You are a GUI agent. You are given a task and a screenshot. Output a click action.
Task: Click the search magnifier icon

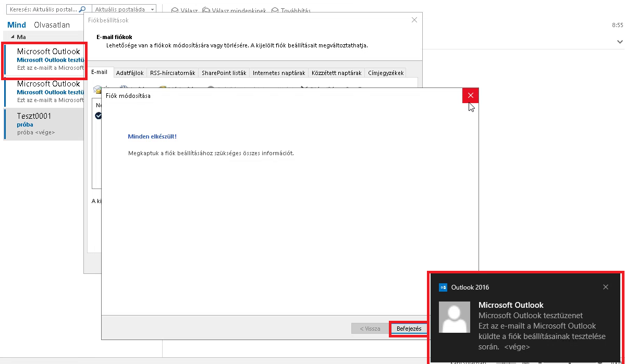[82, 9]
